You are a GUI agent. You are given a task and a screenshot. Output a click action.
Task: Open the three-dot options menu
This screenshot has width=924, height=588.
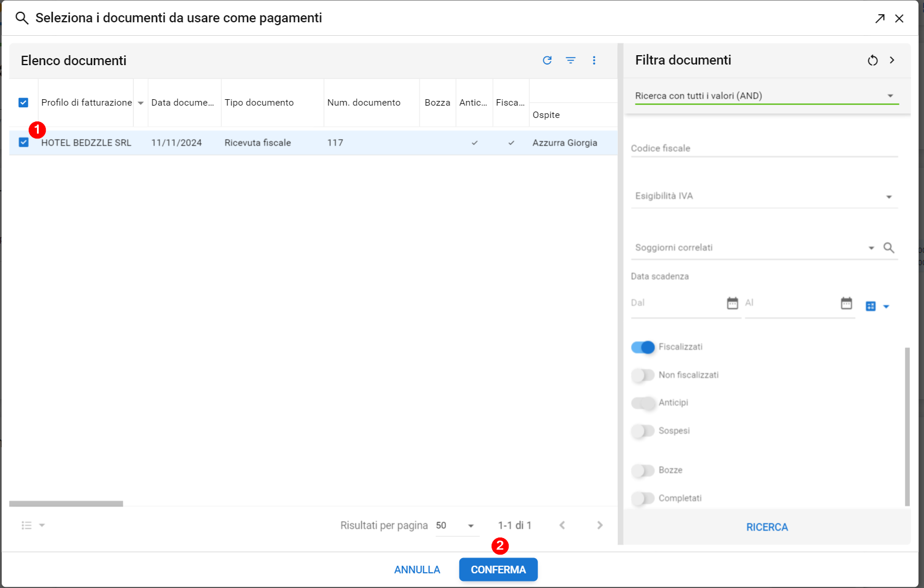coord(594,60)
